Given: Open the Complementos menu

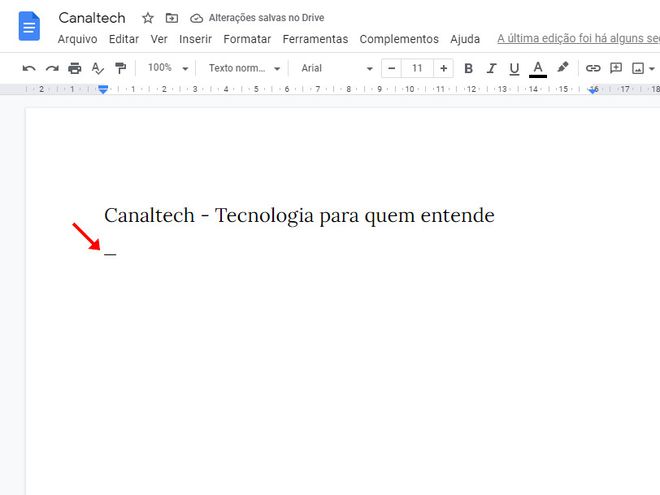Looking at the screenshot, I should coord(399,39).
